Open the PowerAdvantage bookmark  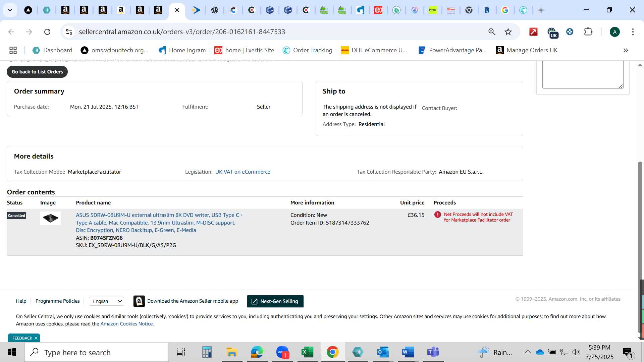[452, 50]
